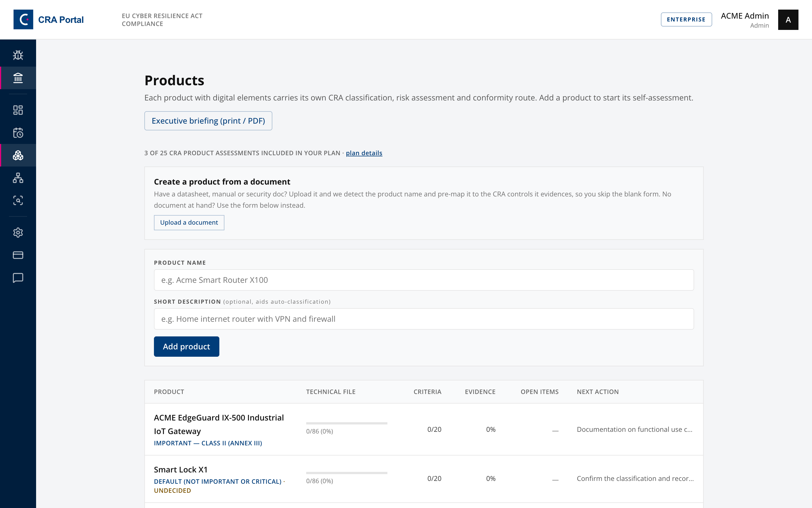812x508 pixels.
Task: Click Upload a document
Action: (x=189, y=222)
